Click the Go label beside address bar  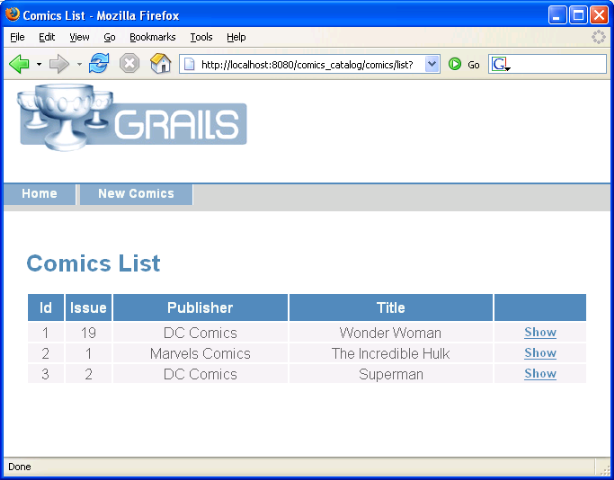point(473,65)
